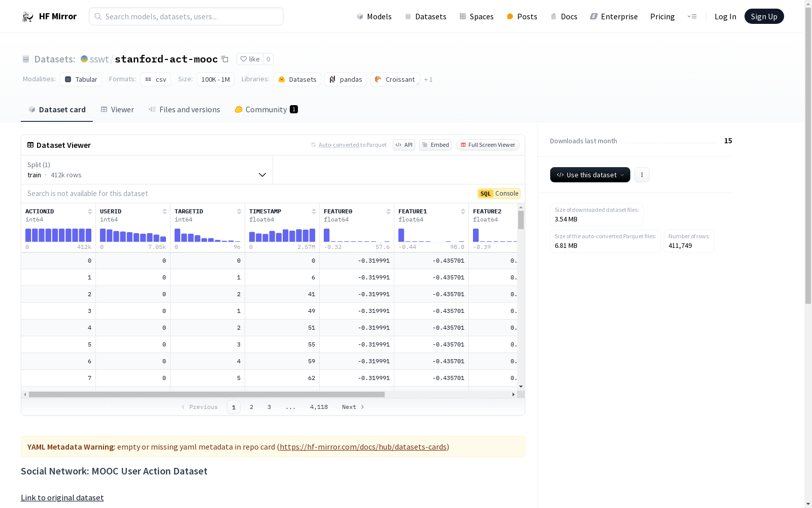Open the Auto-converted link

tap(339, 145)
